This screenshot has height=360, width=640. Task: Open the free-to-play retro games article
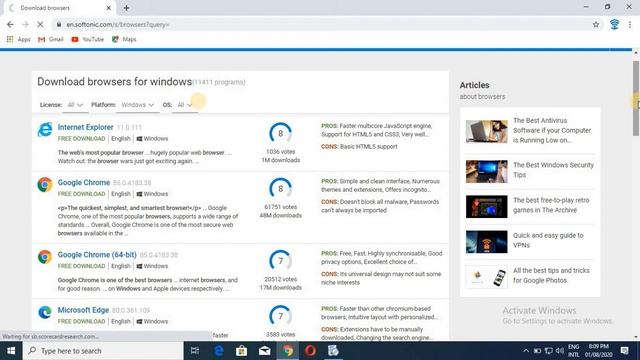(551, 205)
